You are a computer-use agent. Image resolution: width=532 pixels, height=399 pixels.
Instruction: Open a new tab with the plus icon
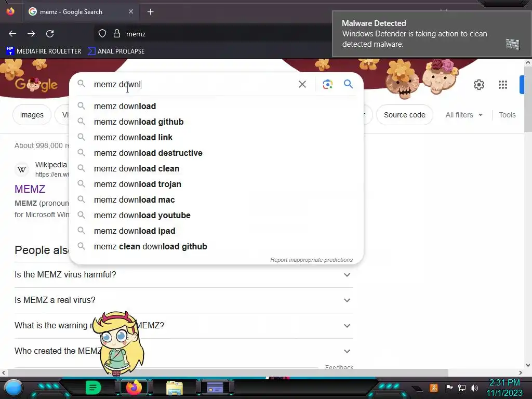(x=150, y=12)
